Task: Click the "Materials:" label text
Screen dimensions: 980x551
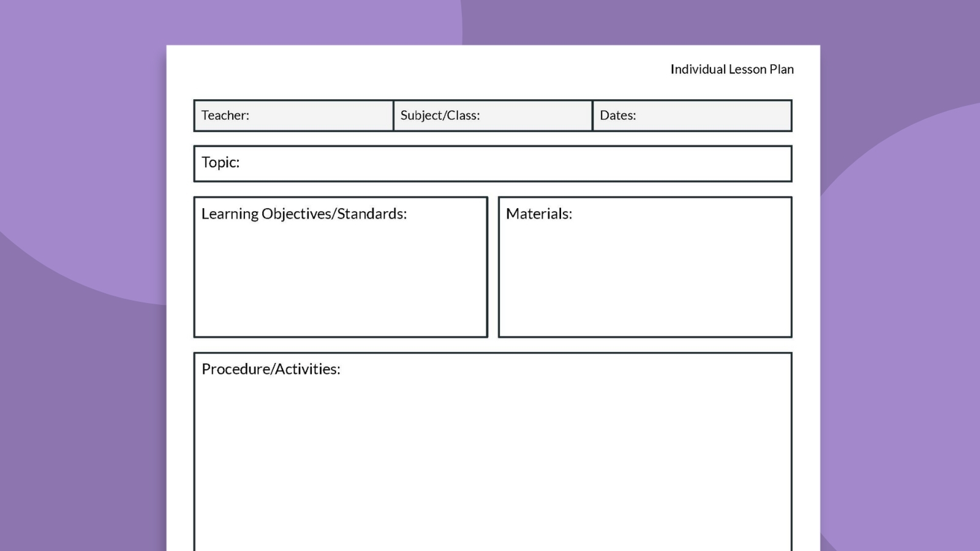Action: [x=538, y=214]
